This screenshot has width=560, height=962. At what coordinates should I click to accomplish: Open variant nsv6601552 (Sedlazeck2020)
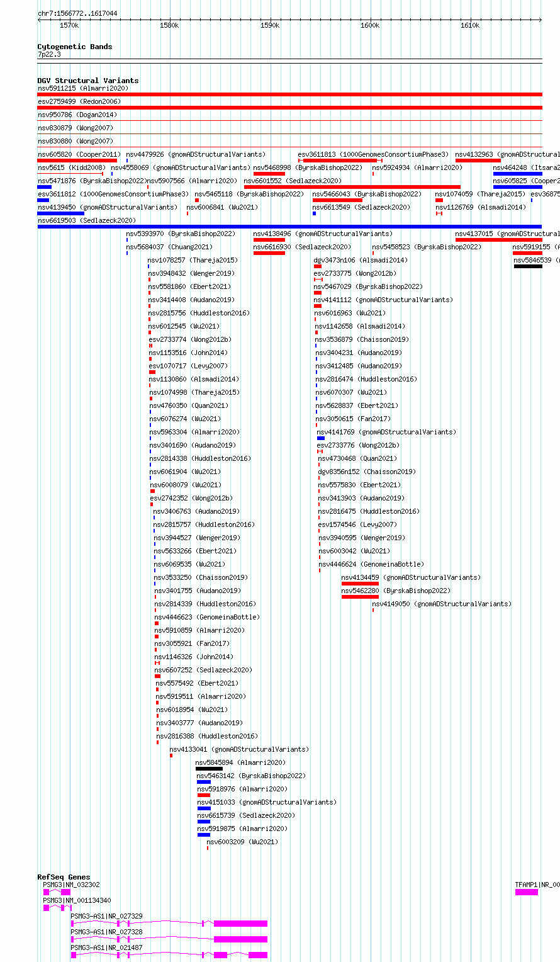point(293,181)
